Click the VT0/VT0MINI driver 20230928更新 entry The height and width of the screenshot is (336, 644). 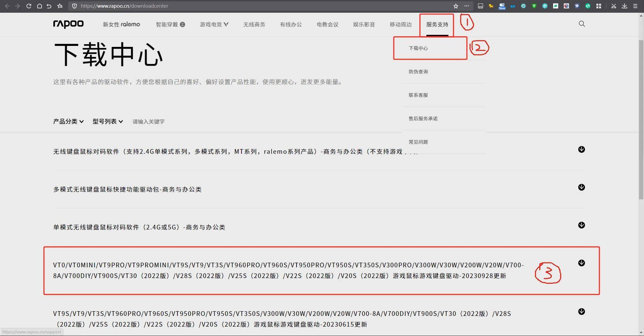[x=288, y=270]
